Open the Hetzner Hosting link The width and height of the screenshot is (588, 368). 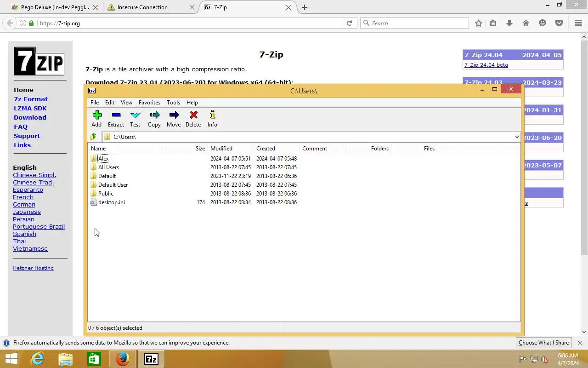coord(33,268)
